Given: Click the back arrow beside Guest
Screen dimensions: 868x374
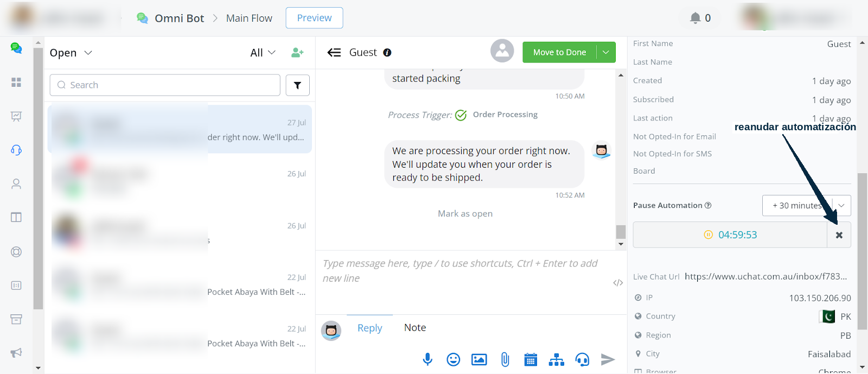Looking at the screenshot, I should (x=334, y=53).
